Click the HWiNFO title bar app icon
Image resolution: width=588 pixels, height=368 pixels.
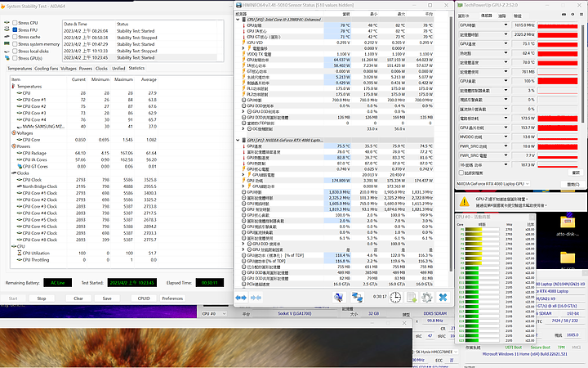pyautogui.click(x=238, y=5)
